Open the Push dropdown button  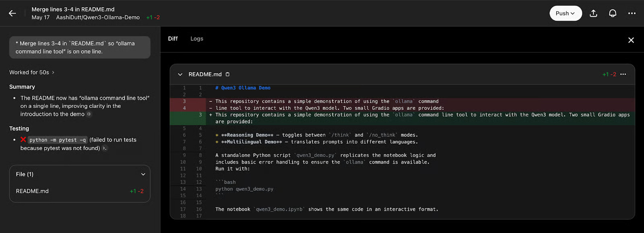pyautogui.click(x=566, y=13)
